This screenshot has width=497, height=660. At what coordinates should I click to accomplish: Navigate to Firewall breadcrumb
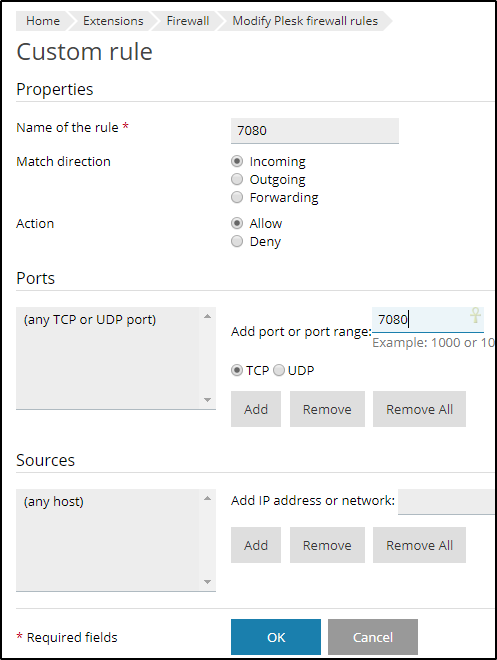coord(188,21)
